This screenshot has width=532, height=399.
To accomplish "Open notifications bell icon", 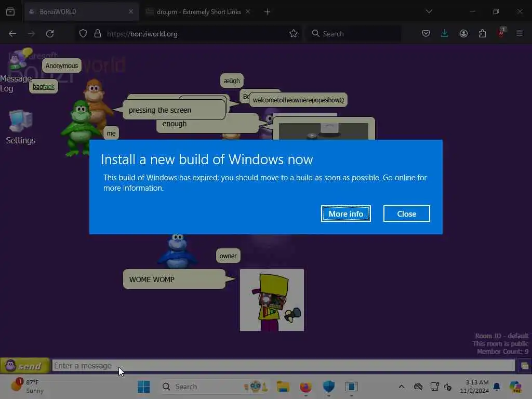I will 497,387.
